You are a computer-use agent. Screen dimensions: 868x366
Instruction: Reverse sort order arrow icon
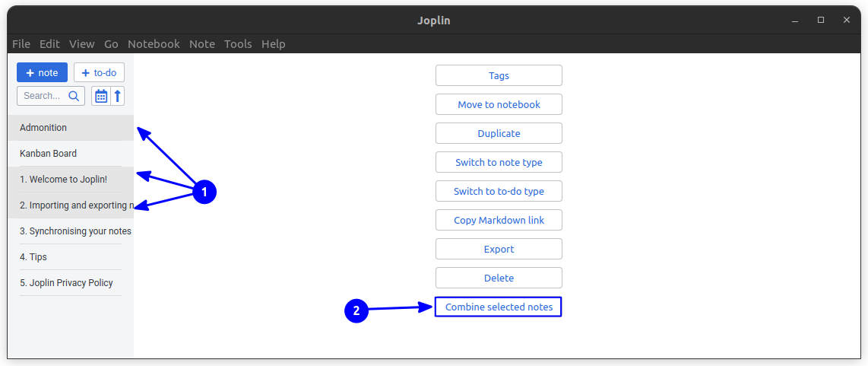(x=117, y=96)
